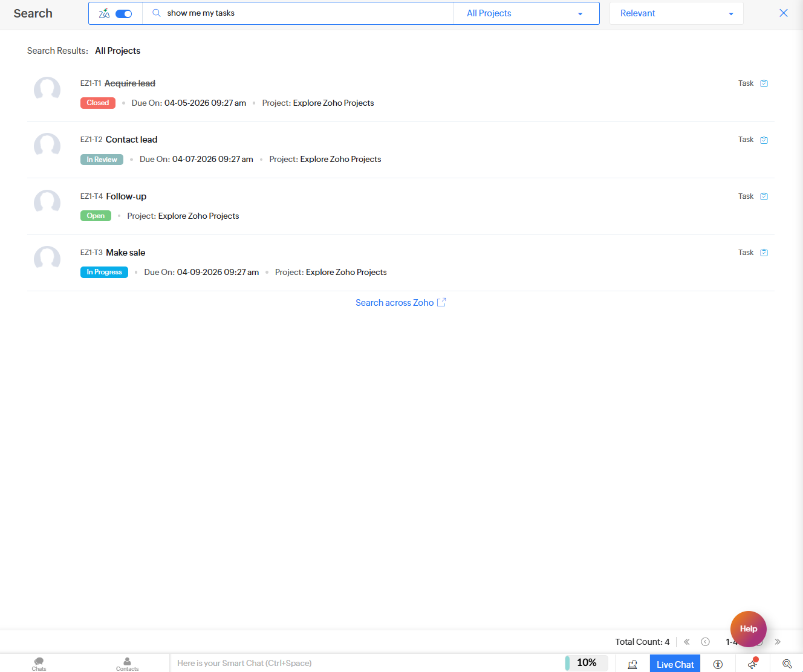Click the task icon beside Contact lead
The image size is (803, 672).
[x=764, y=140]
